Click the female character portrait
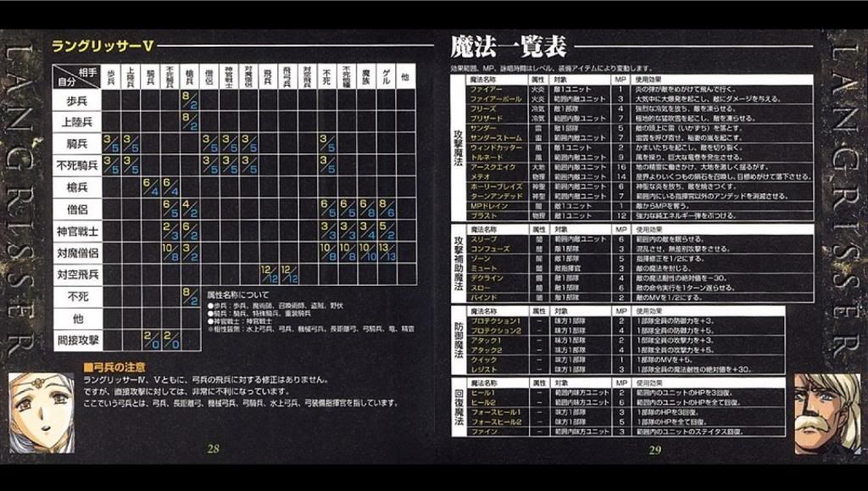868x491 pixels. 41,412
